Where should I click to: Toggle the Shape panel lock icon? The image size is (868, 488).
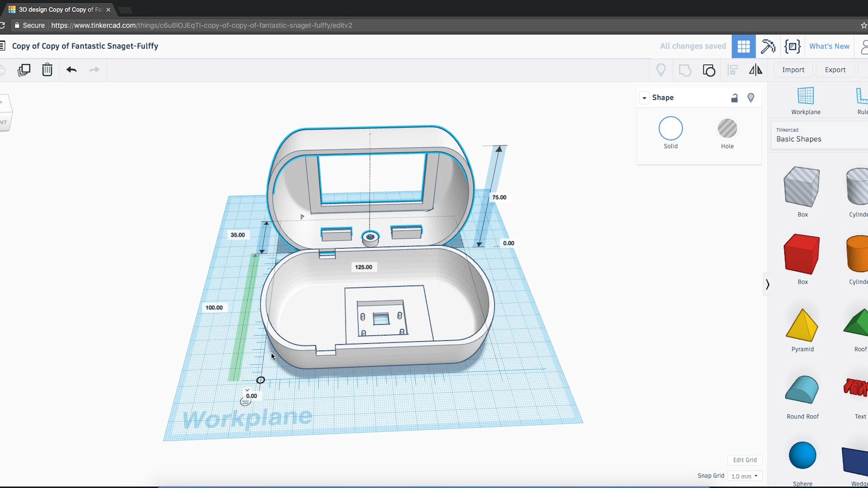tap(735, 97)
